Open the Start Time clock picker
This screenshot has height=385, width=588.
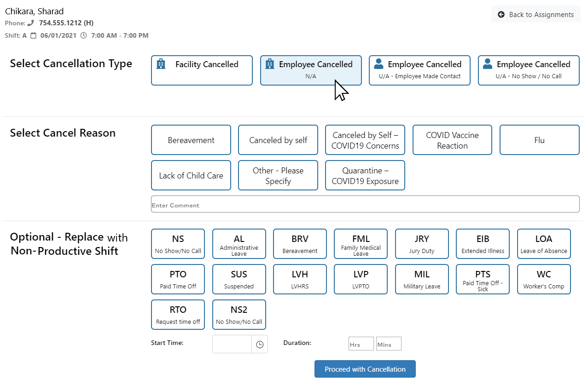pyautogui.click(x=260, y=344)
